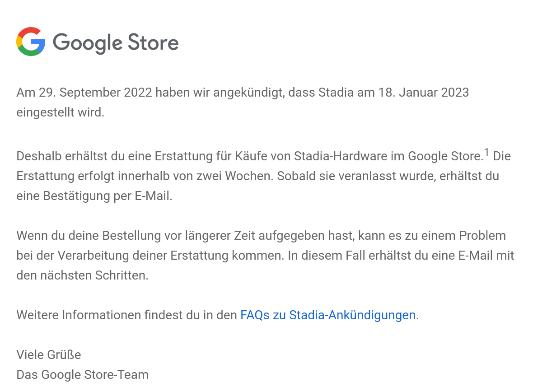Image resolution: width=533 pixels, height=392 pixels.
Task: Click the footnote superscript 1 after Google Store
Action: click(486, 152)
